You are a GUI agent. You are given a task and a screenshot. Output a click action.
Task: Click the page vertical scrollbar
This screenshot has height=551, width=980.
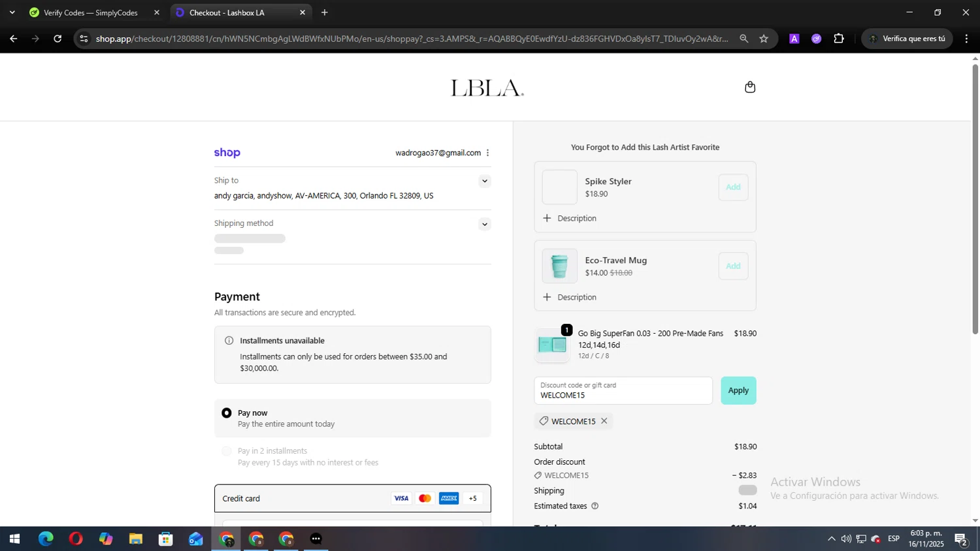click(x=975, y=199)
